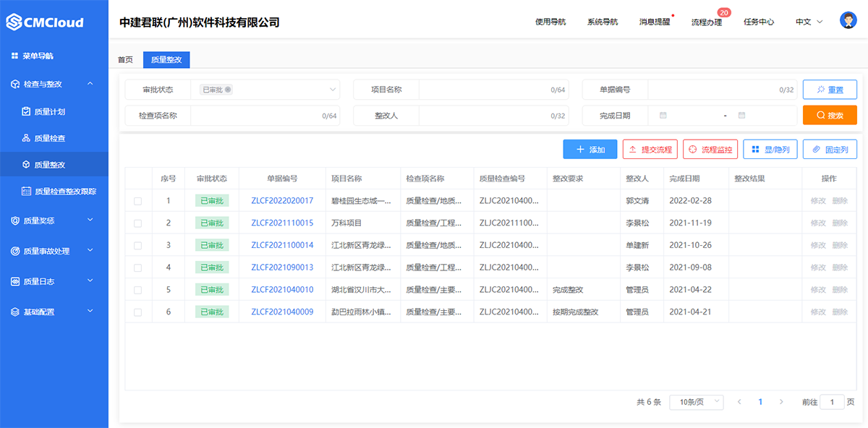The height and width of the screenshot is (428, 868).
Task: Open record link ZLCF2021040009
Action: click(282, 312)
